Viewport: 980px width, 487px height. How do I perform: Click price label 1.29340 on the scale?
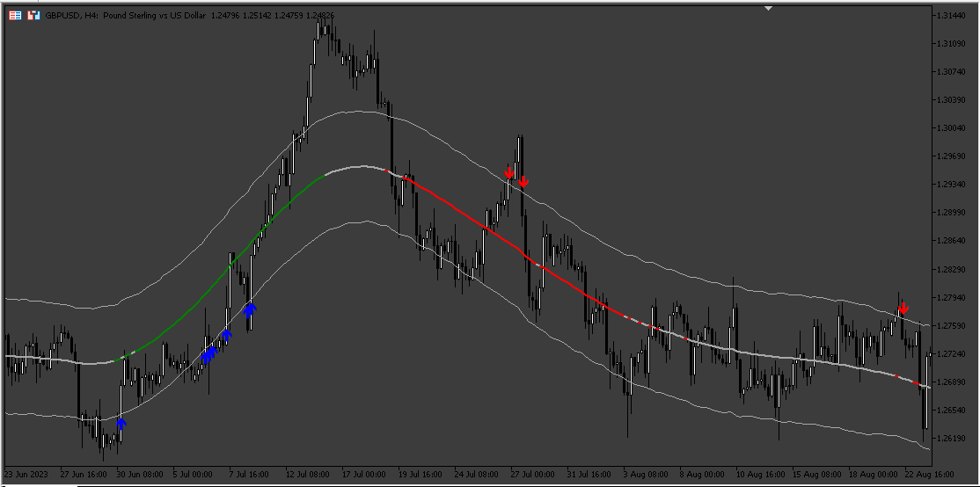[953, 185]
